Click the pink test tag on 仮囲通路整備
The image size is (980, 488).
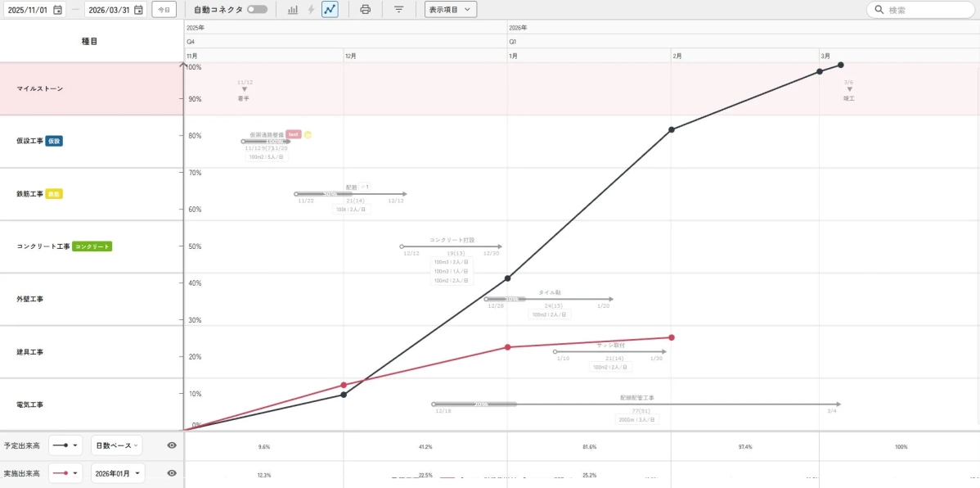[294, 134]
